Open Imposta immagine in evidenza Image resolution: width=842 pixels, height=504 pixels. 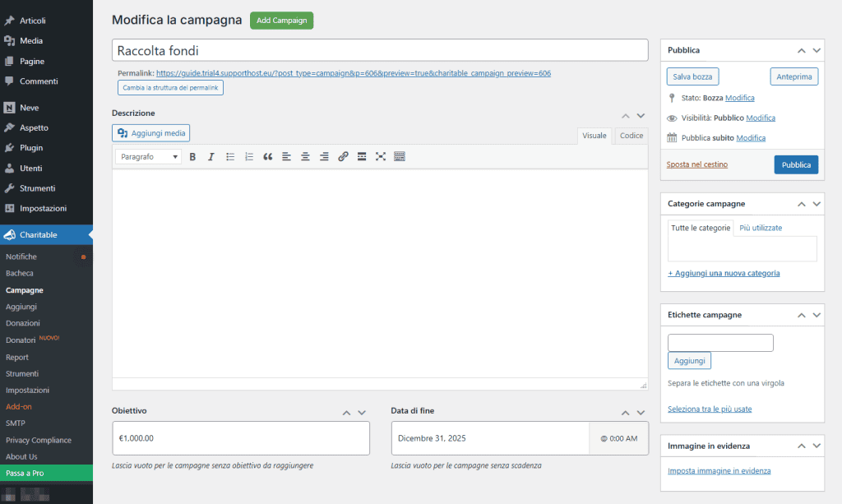pos(719,470)
